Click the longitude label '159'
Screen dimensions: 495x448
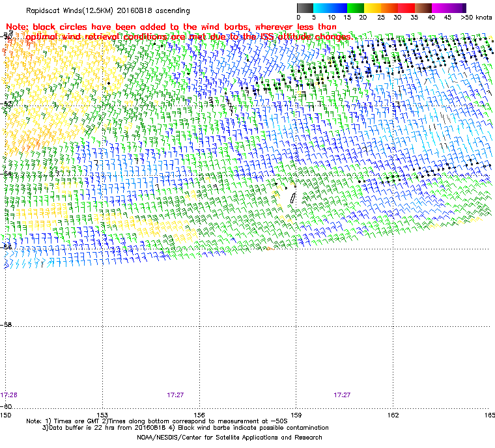click(x=296, y=415)
